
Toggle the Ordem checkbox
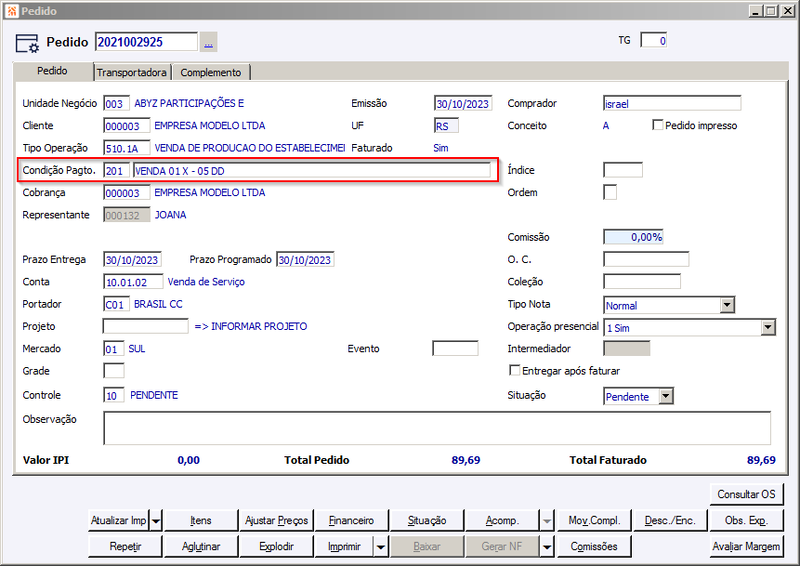[610, 192]
